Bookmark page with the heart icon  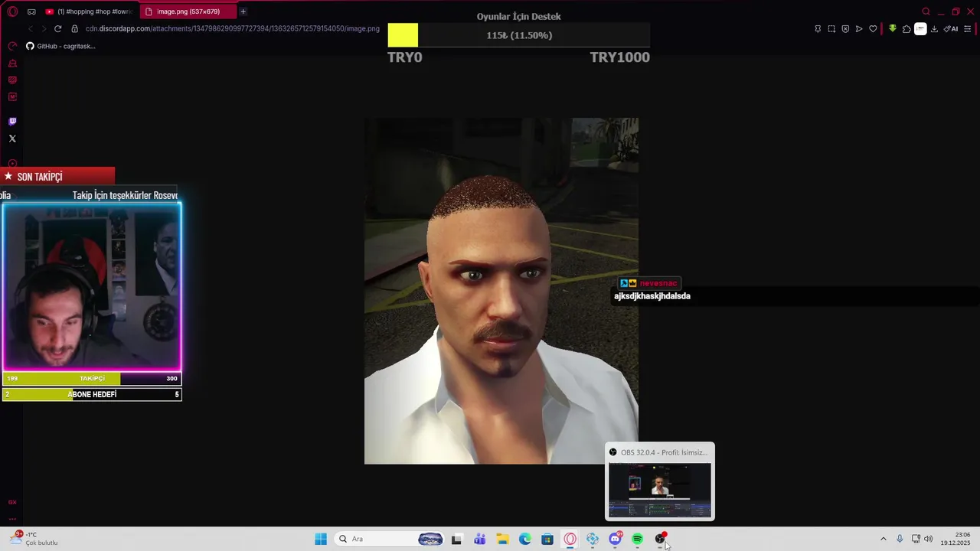[x=873, y=29]
